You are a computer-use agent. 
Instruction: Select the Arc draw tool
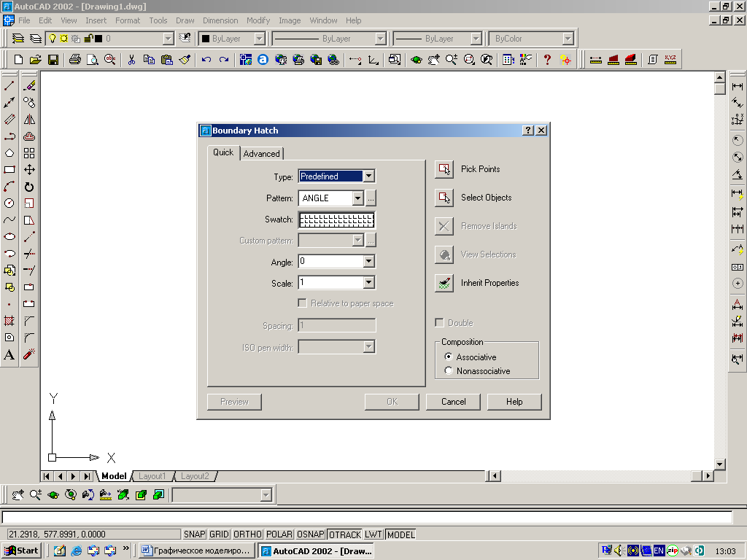tap(9, 186)
